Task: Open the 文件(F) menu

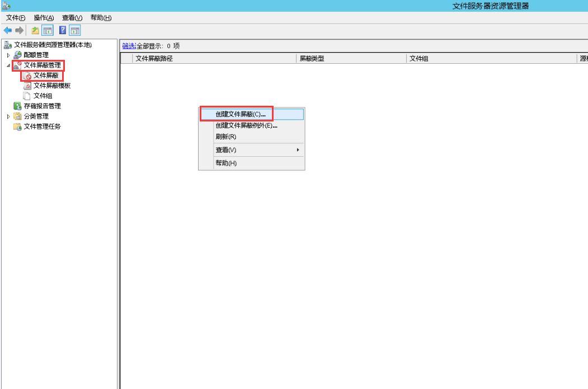Action: [15, 17]
